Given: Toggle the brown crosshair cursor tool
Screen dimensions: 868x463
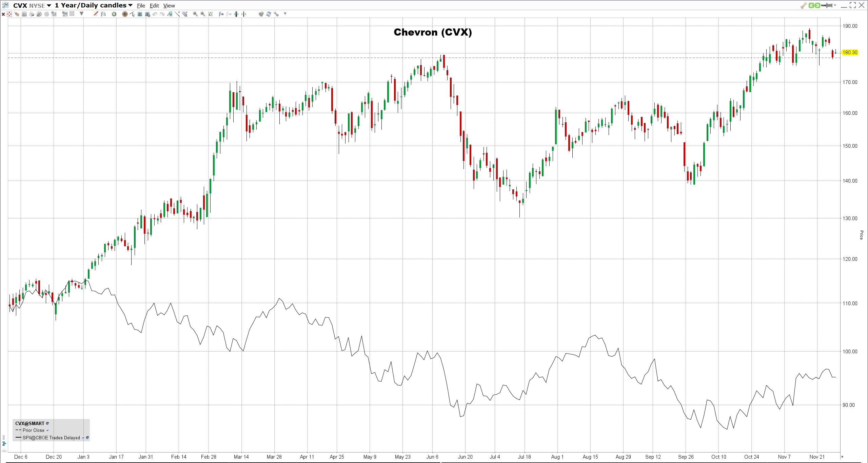Looking at the screenshot, I should [125, 14].
